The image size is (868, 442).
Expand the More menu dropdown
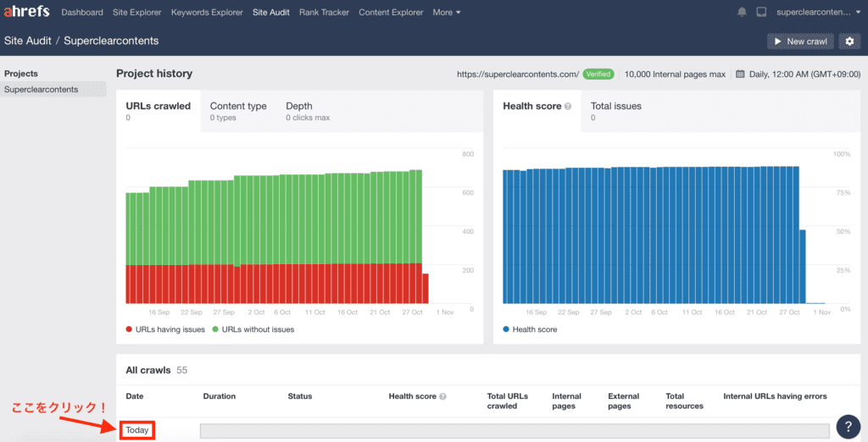coord(446,13)
